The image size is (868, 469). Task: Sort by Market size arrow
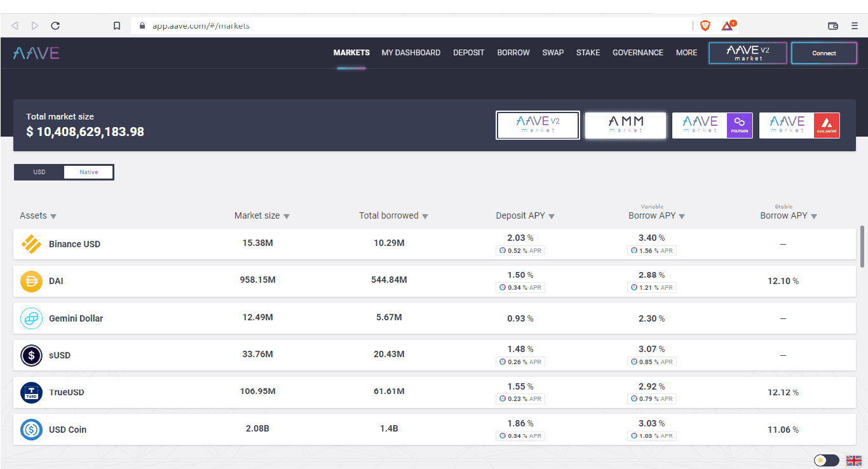click(287, 217)
